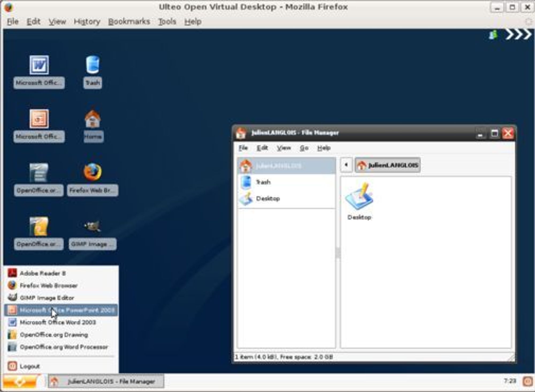Viewport: 535px width, 392px height.
Task: Open File Manager's Edit menu
Action: 262,148
